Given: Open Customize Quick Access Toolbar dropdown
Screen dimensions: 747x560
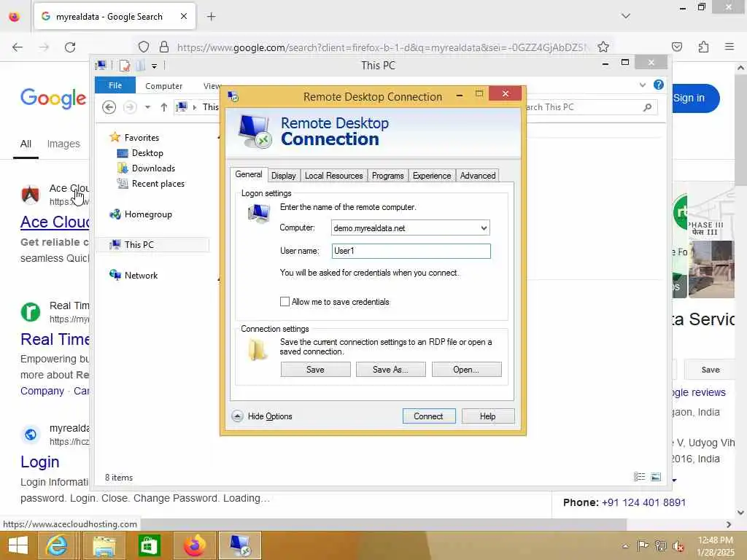Looking at the screenshot, I should point(155,66).
